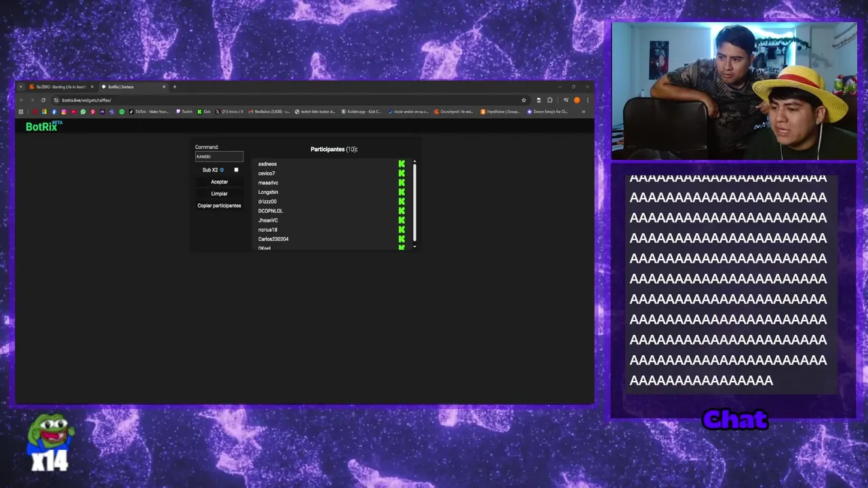Click the Kick icon beside cevico7
This screenshot has width=868, height=488.
401,174
